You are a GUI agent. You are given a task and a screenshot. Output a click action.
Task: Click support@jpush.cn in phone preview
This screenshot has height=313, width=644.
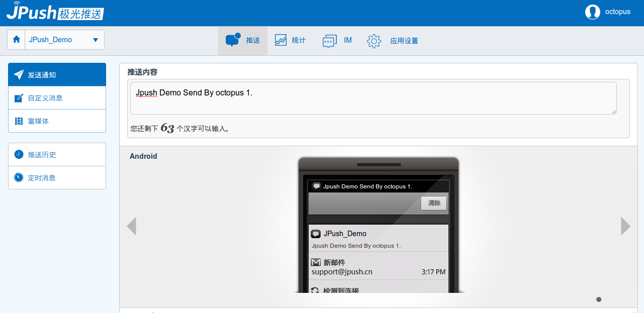tap(342, 272)
